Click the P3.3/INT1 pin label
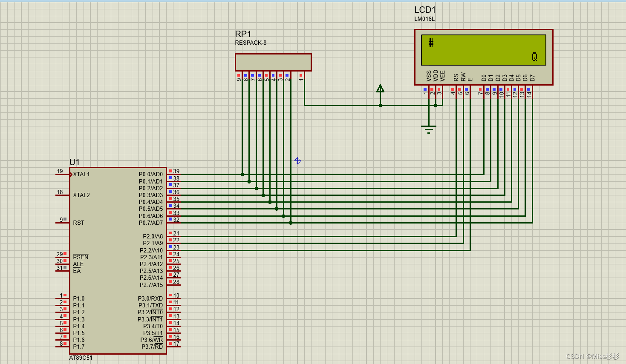626x364 pixels. (x=150, y=319)
